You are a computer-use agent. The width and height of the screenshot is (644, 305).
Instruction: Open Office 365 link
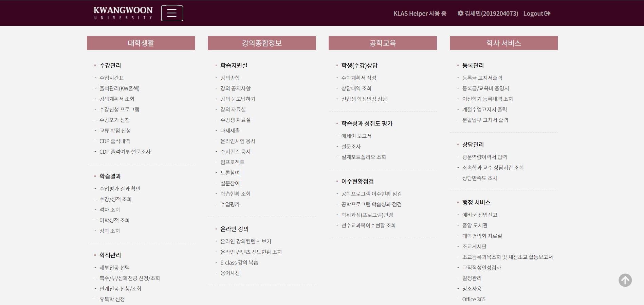[x=474, y=299]
